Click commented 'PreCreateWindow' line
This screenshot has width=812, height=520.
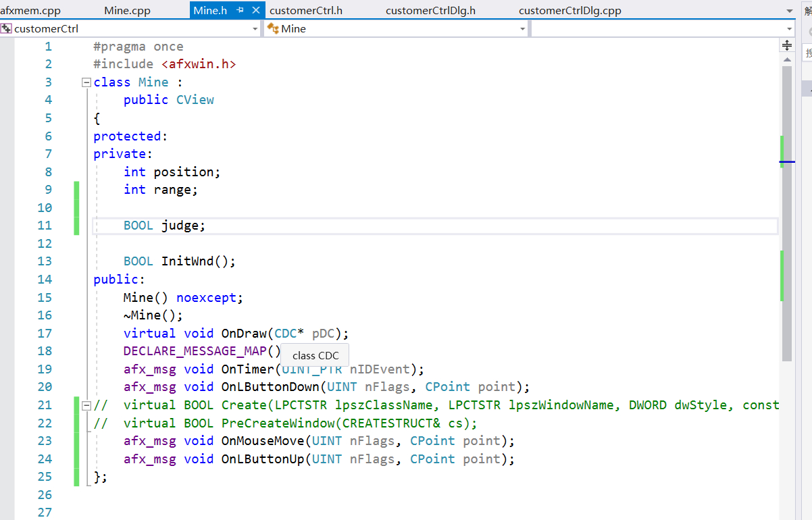(285, 423)
